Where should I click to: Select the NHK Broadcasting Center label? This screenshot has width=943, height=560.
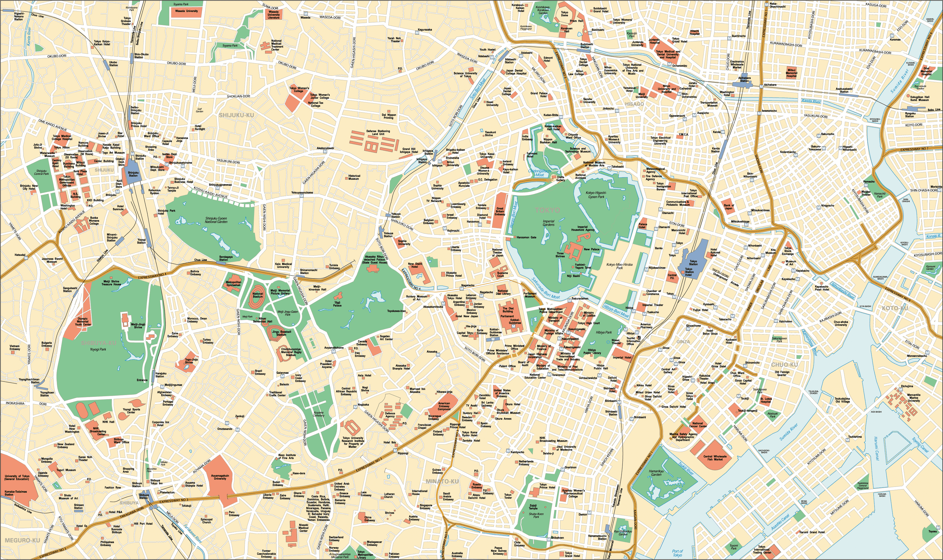tap(98, 431)
